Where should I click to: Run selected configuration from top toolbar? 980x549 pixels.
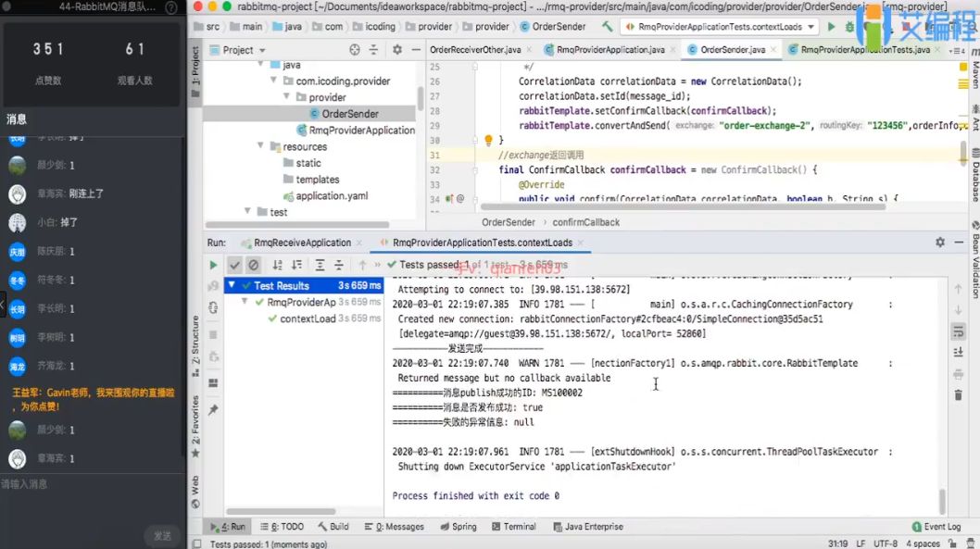coord(831,27)
